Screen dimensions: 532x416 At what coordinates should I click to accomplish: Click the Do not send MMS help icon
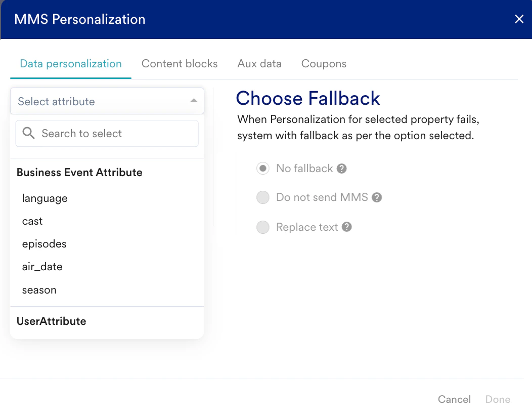click(377, 197)
